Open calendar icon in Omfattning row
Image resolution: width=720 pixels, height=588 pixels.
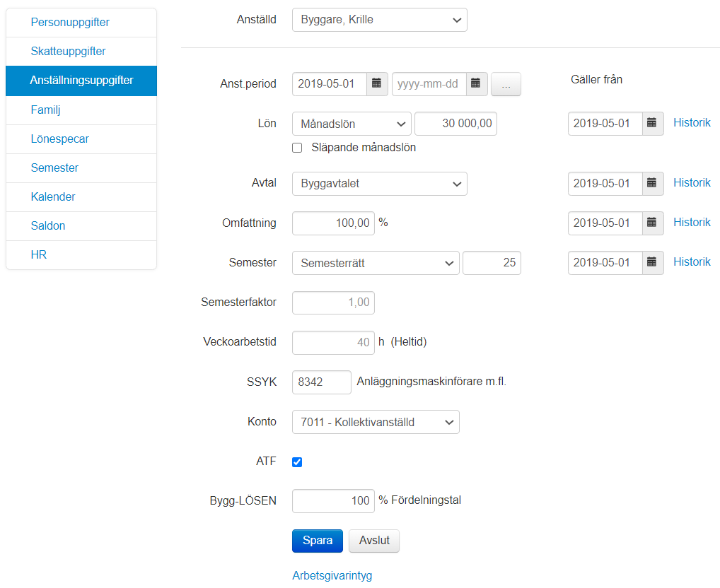click(653, 223)
